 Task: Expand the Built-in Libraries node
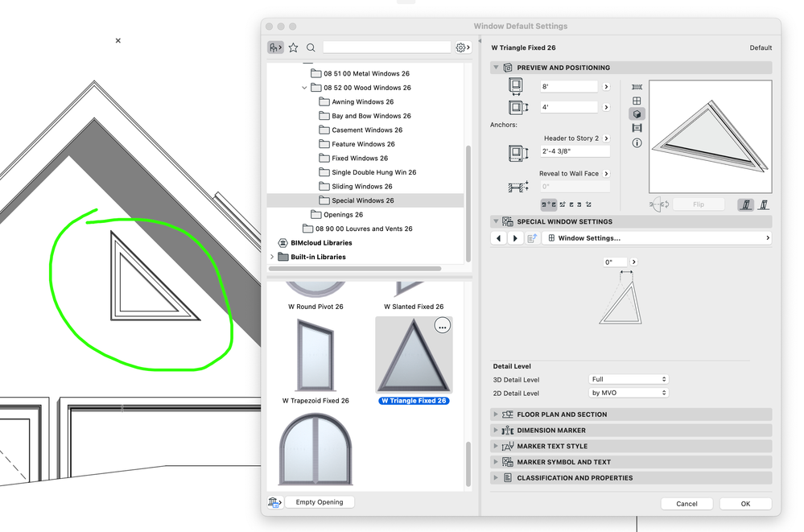point(272,257)
